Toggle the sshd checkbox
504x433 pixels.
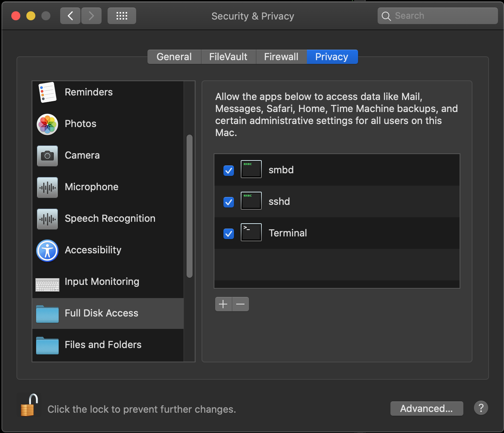[229, 202]
